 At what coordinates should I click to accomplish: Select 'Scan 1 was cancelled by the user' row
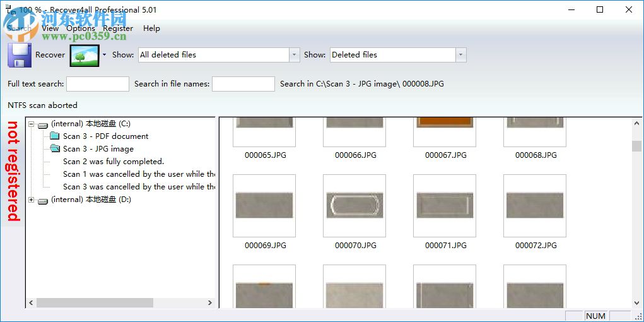point(139,174)
